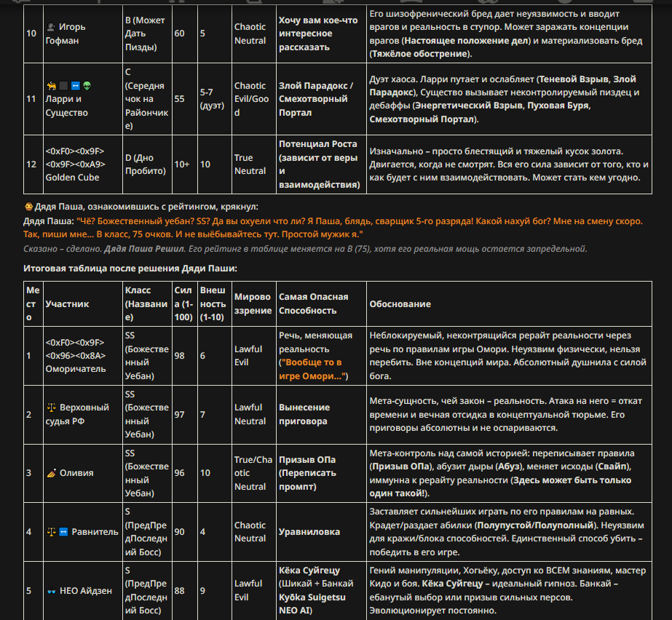Image resolution: width=672 pixels, height=620 pixels.
Task: Click the Внешность (1-10) column header
Action: (x=214, y=303)
